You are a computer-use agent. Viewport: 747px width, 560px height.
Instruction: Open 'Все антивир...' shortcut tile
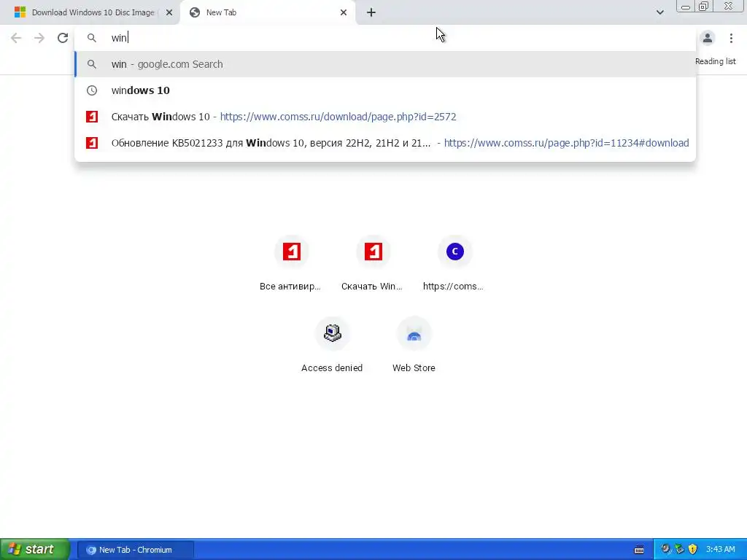pyautogui.click(x=291, y=263)
